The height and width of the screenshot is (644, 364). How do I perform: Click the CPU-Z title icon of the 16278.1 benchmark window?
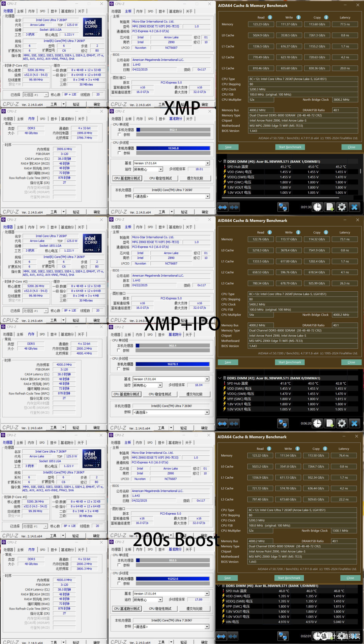[x=111, y=327]
